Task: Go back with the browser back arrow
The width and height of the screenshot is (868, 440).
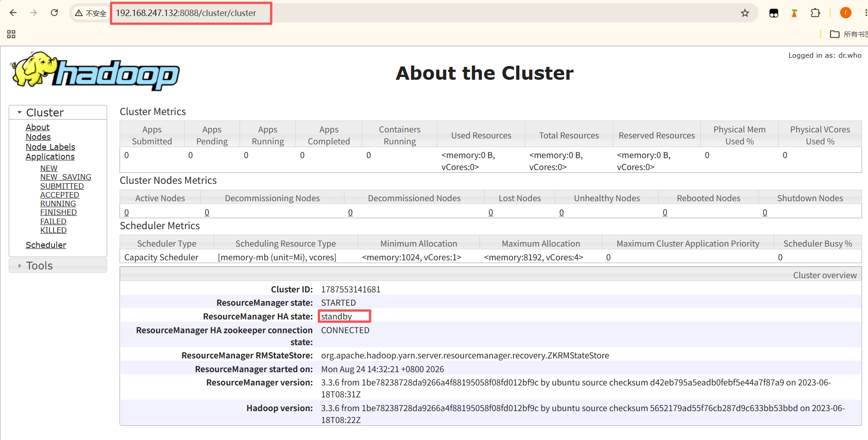Action: click(x=13, y=13)
